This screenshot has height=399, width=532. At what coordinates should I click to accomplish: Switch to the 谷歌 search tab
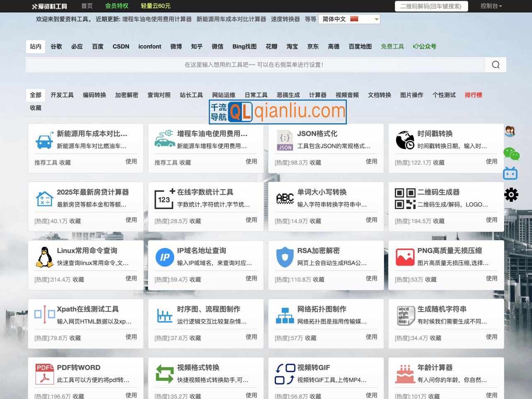coord(56,46)
